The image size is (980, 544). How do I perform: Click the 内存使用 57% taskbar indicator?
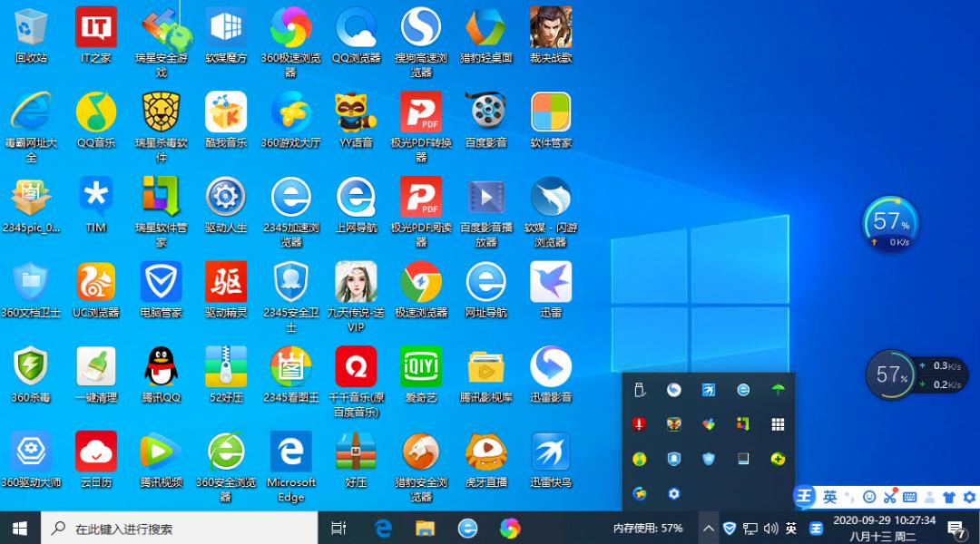click(648, 529)
